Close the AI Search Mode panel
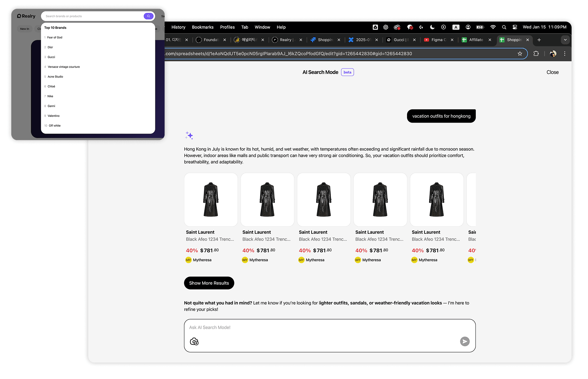The width and height of the screenshot is (588, 379). [552, 72]
